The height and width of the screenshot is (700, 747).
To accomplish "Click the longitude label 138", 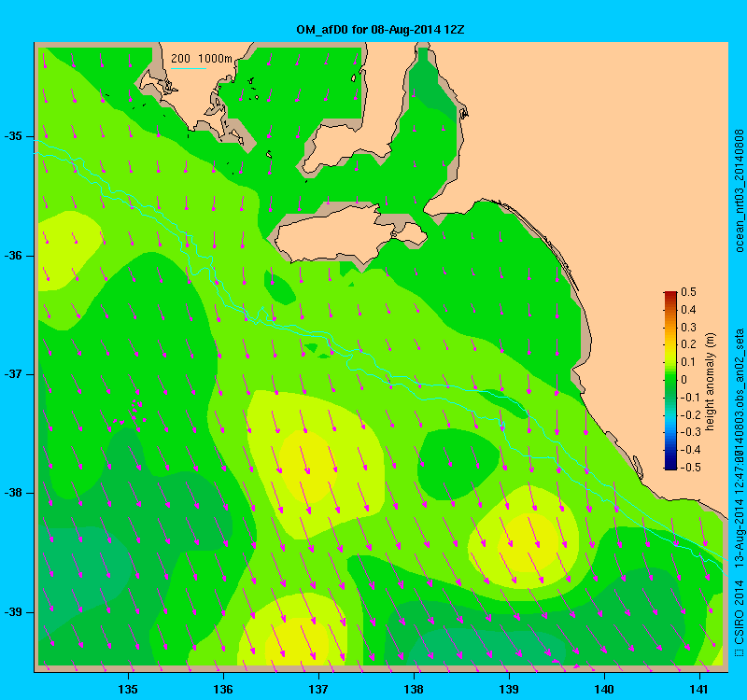I will coord(414,689).
